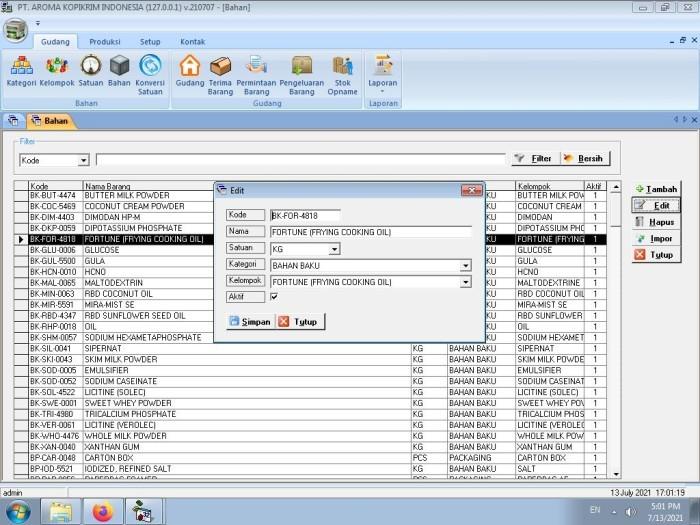Viewport: 700px width, 525px height.
Task: Switch to the Setup ribbon tab
Action: [150, 42]
